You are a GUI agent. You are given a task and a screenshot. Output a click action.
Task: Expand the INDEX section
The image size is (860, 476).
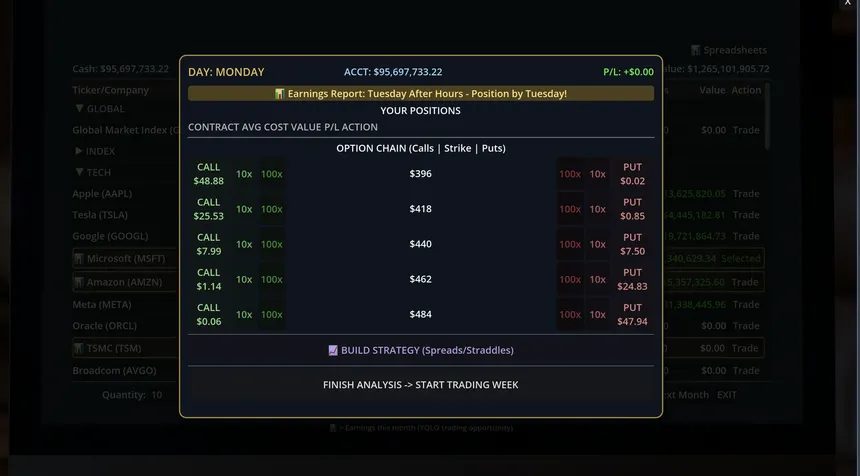[79, 151]
